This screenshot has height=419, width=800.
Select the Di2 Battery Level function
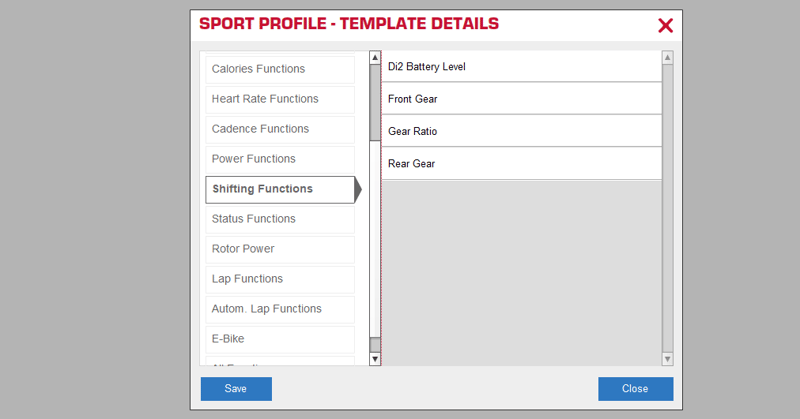click(520, 67)
